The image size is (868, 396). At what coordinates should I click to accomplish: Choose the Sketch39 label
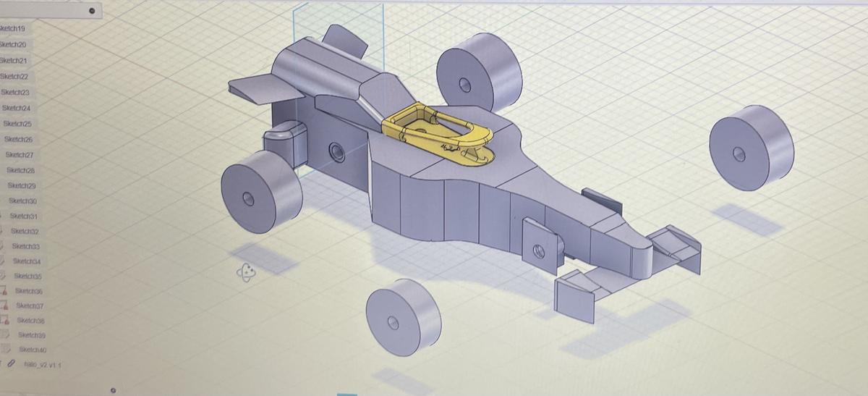tap(32, 335)
